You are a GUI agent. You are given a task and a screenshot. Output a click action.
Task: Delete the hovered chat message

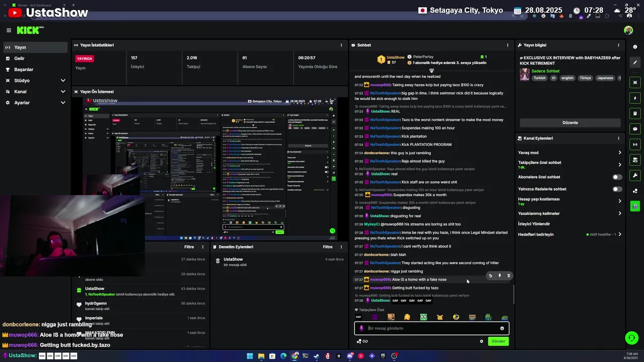click(509, 276)
